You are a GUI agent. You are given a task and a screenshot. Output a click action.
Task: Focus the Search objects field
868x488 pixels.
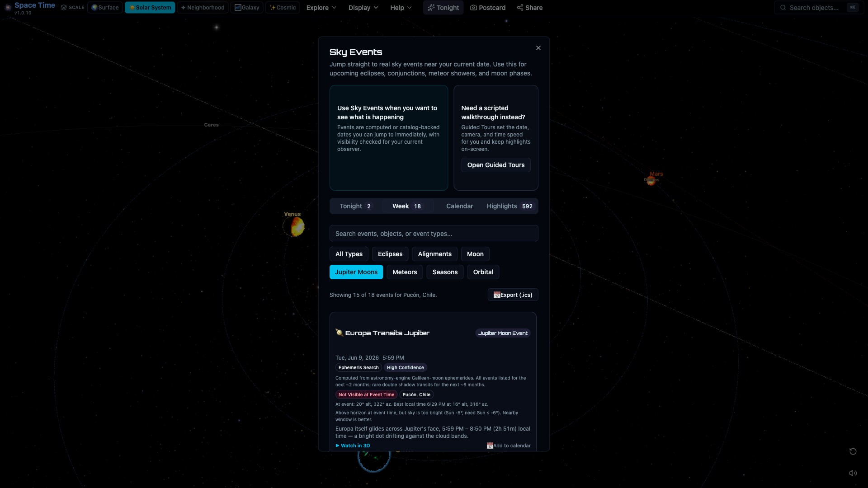(x=819, y=8)
